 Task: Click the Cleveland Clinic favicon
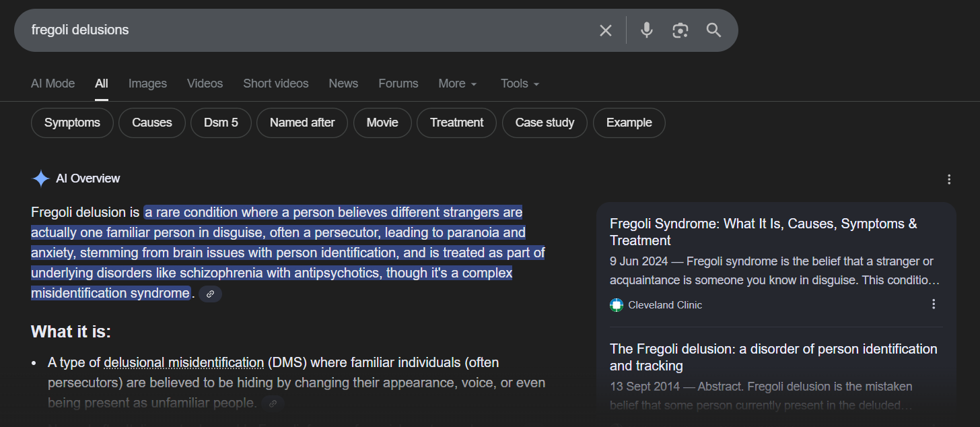point(617,305)
